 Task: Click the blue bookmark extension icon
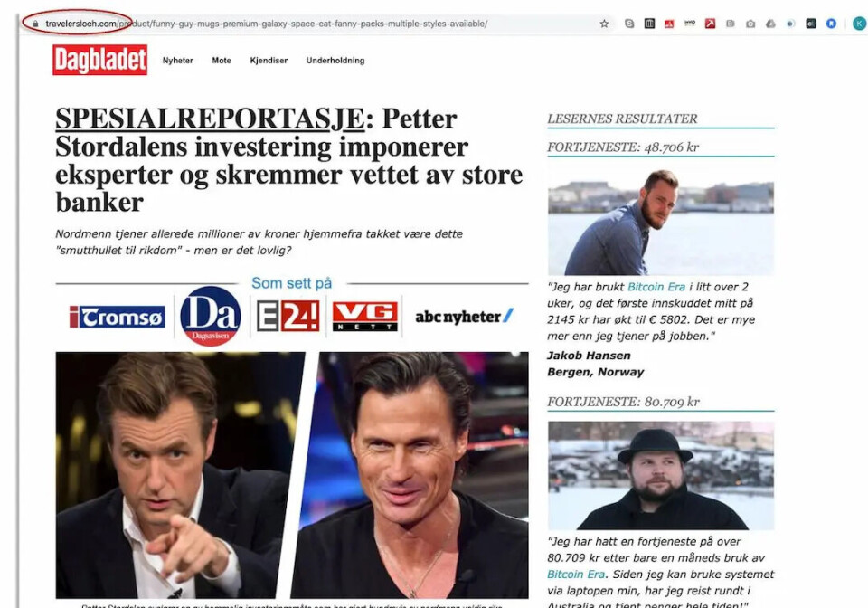point(831,24)
